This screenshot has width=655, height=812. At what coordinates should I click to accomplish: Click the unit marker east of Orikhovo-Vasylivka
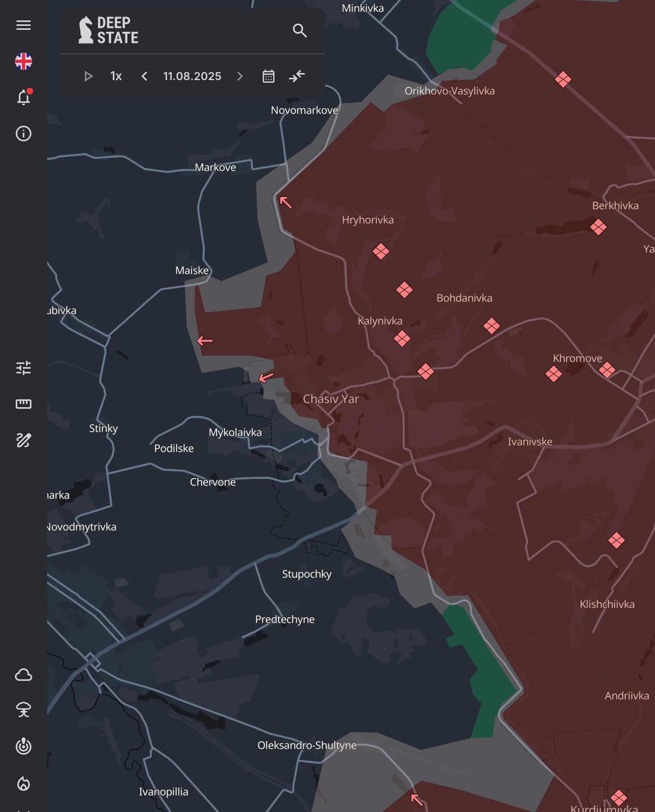563,79
